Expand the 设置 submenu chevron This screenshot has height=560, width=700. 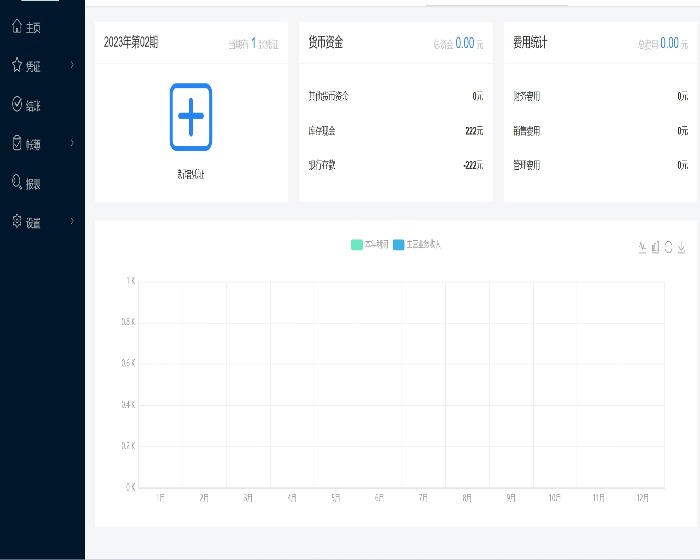click(72, 221)
